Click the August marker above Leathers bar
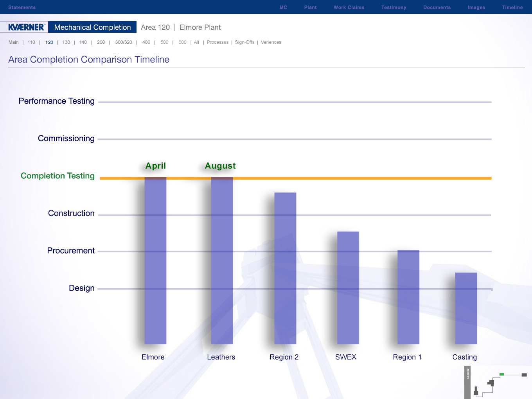532x399 pixels. [220, 166]
